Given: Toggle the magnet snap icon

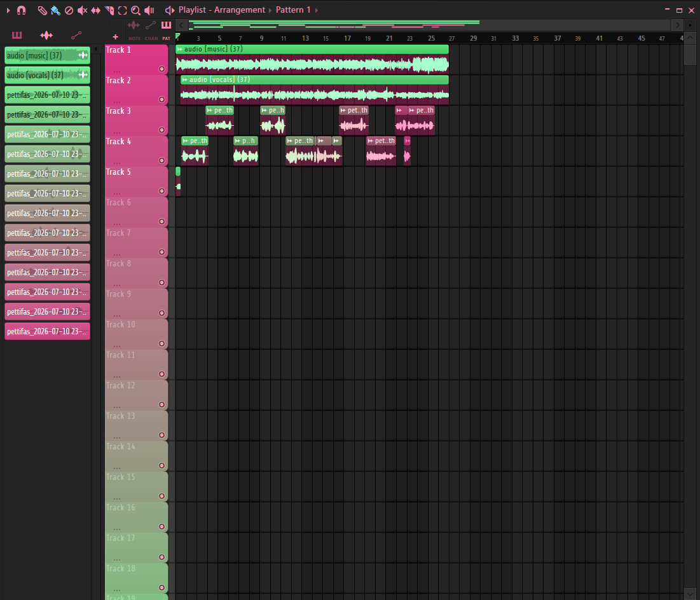Looking at the screenshot, I should (x=22, y=10).
